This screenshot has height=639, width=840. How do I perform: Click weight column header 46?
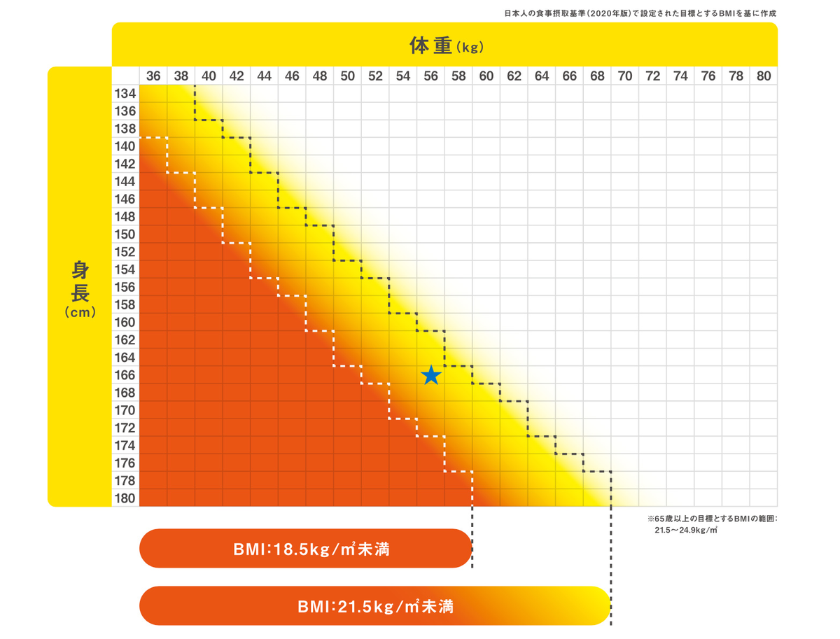click(292, 76)
